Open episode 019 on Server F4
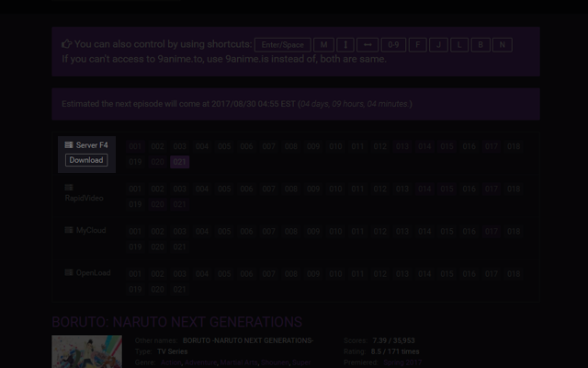The height and width of the screenshot is (368, 588). (135, 162)
